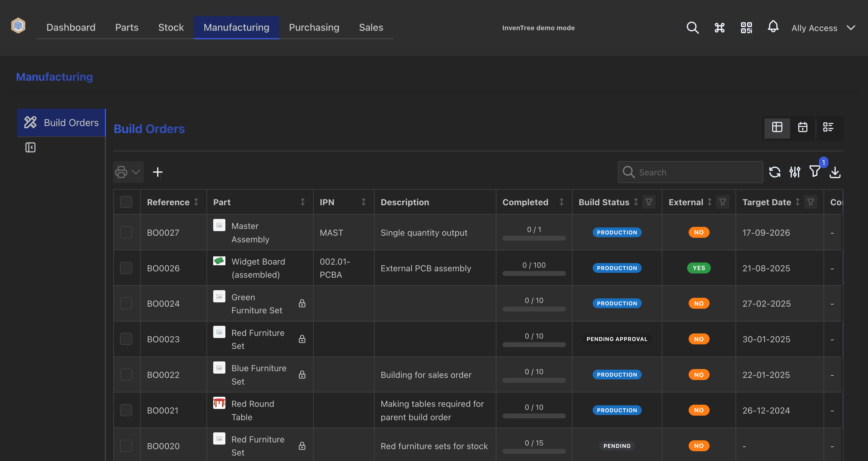Open the global search magnifier icon
Viewport: 868px width, 461px height.
pos(693,28)
